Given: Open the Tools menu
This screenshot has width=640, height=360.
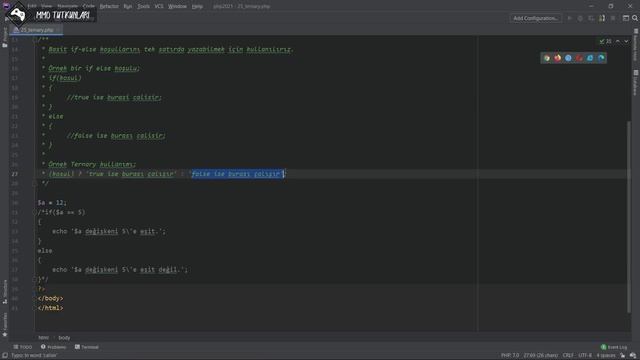Looking at the screenshot, I should click(x=143, y=6).
